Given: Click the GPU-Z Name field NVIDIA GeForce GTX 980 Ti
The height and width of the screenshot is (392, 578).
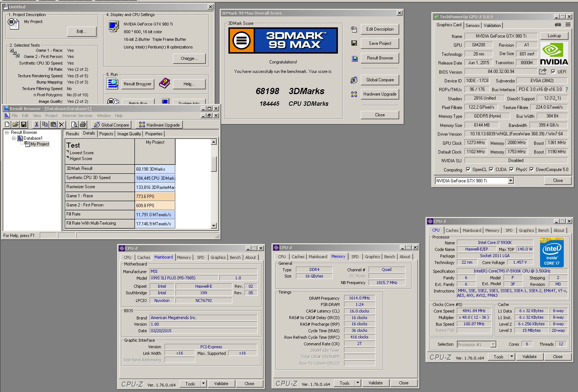Looking at the screenshot, I should point(501,36).
